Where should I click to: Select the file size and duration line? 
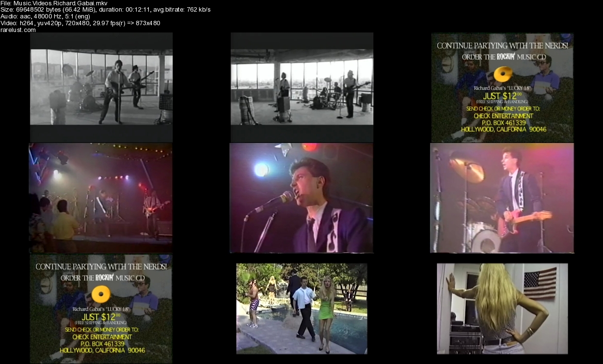point(105,10)
